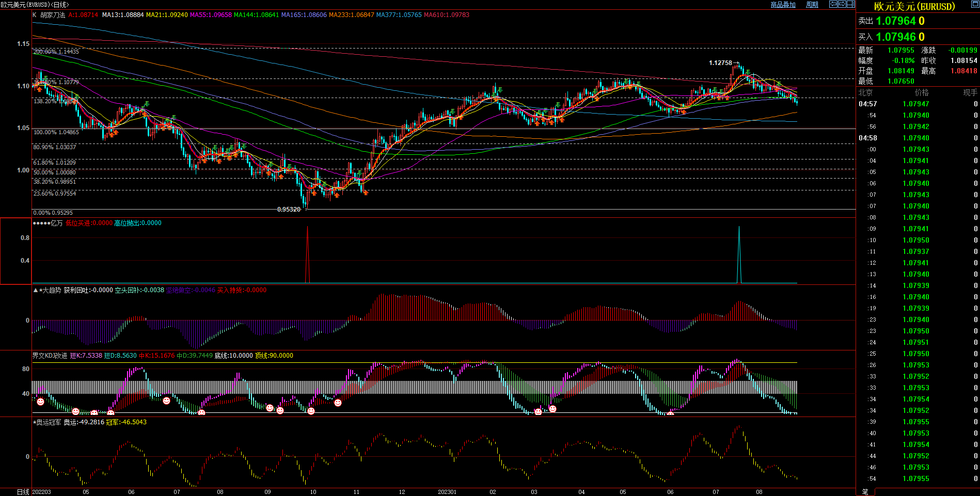980x496 pixels.
Task: Click the 卖出 sell price 1.07964
Action: pos(895,21)
